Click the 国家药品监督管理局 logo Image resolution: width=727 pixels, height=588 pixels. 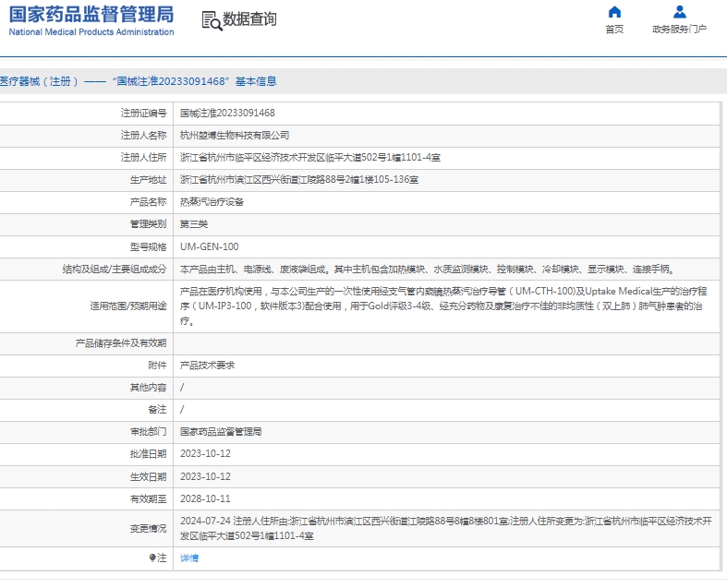91,15
